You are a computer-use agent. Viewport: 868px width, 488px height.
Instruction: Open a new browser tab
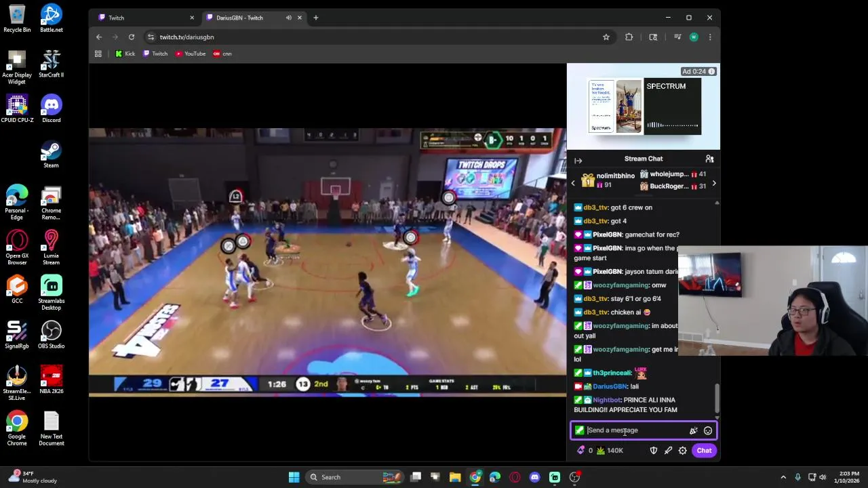pos(315,18)
